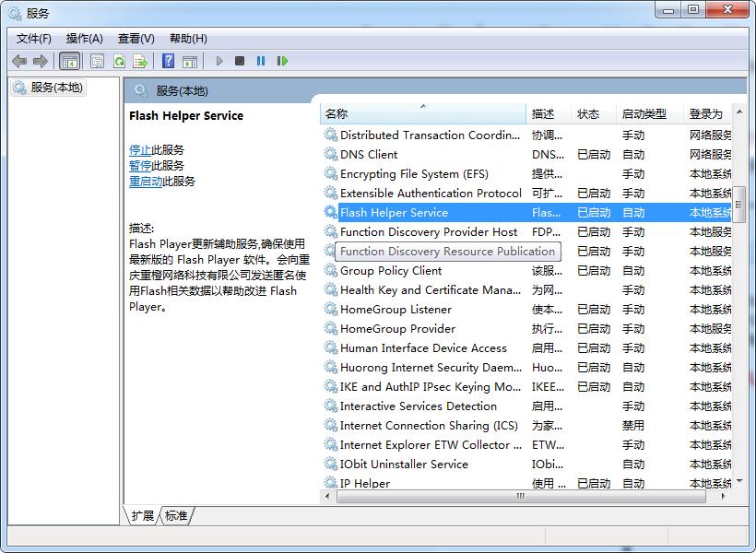Click the Start Service play icon

click(219, 61)
